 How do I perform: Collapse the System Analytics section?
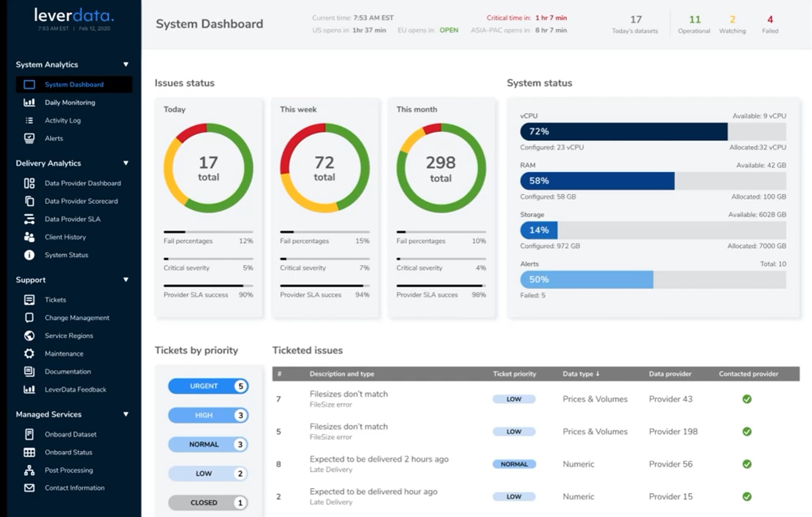tap(126, 65)
